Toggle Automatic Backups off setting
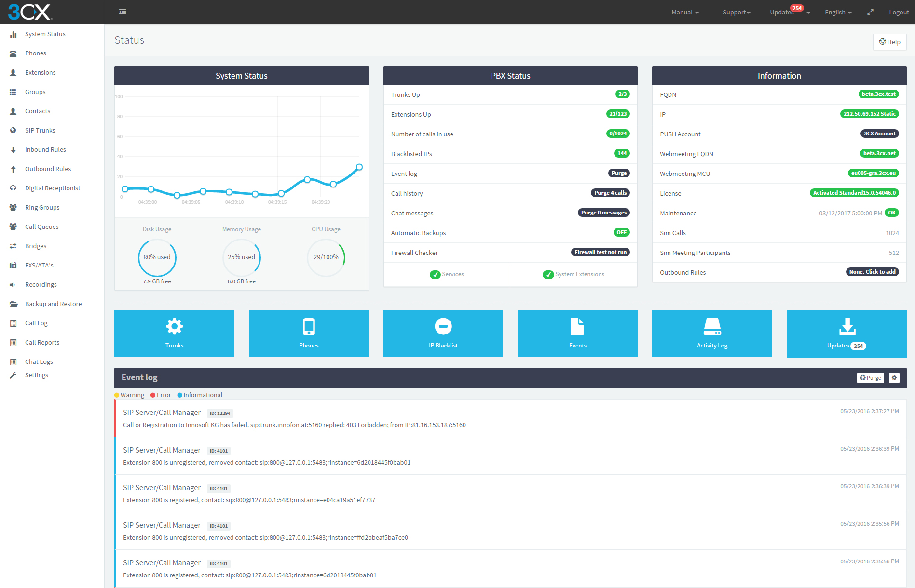 pos(621,232)
